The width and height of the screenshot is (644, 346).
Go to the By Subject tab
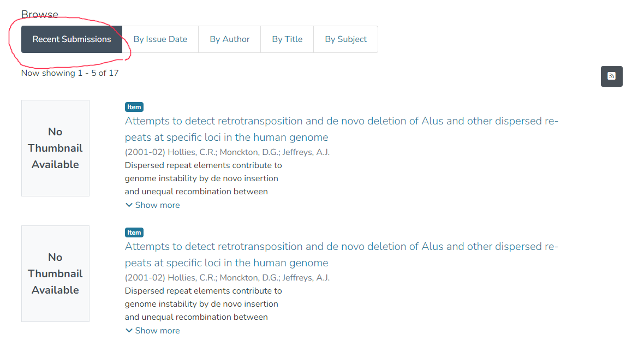tap(345, 39)
